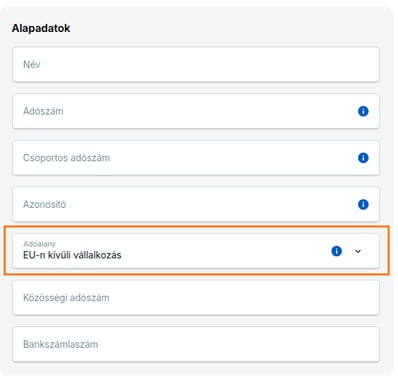Select the 'EU-n kívüli vállalkozás' value text
This screenshot has height=383, width=398.
(x=72, y=255)
